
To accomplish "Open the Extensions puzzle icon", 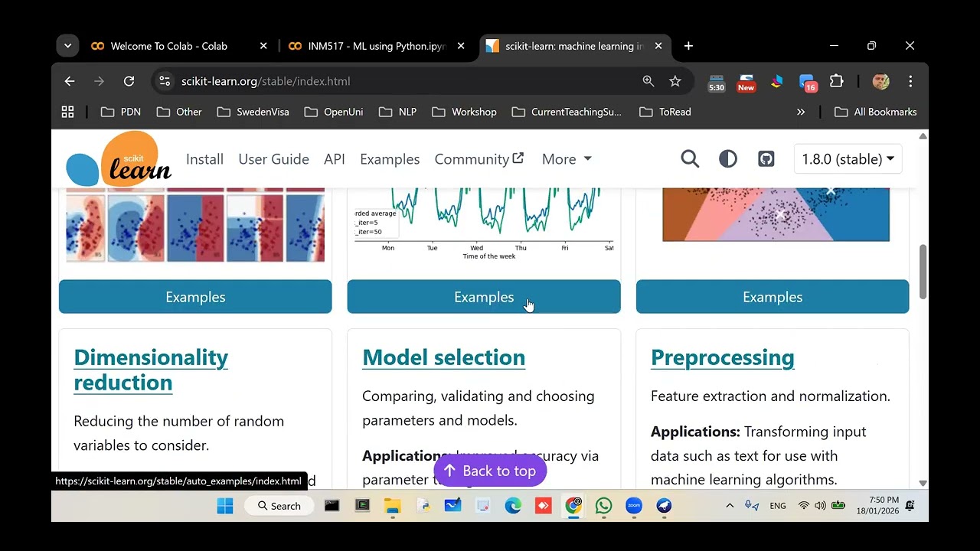I will click(x=837, y=81).
